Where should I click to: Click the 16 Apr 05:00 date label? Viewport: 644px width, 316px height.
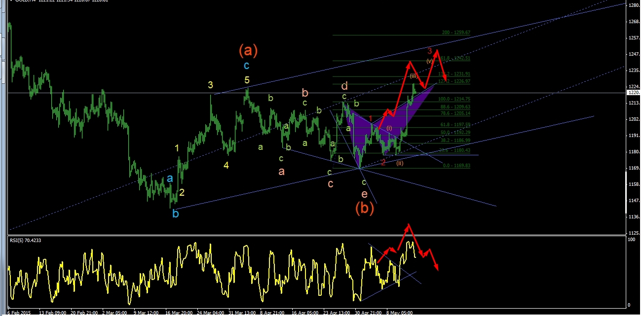(306, 312)
